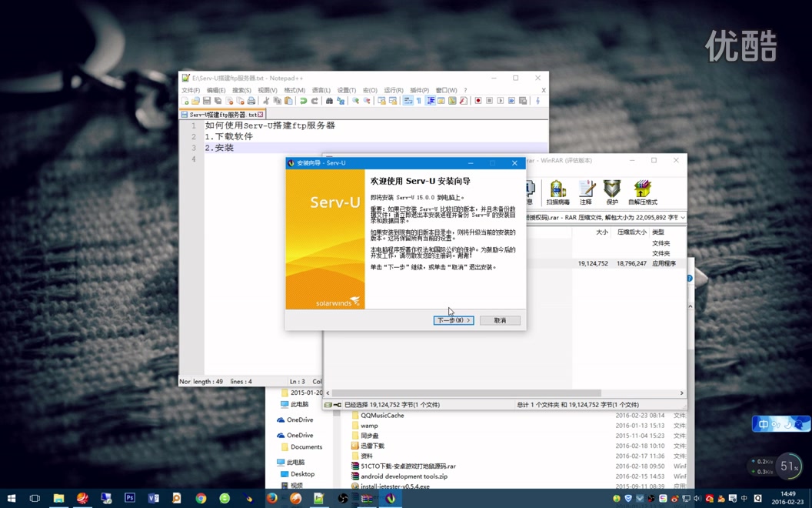Click 大小 column header in WinRAR
812x508 pixels.
coord(602,232)
